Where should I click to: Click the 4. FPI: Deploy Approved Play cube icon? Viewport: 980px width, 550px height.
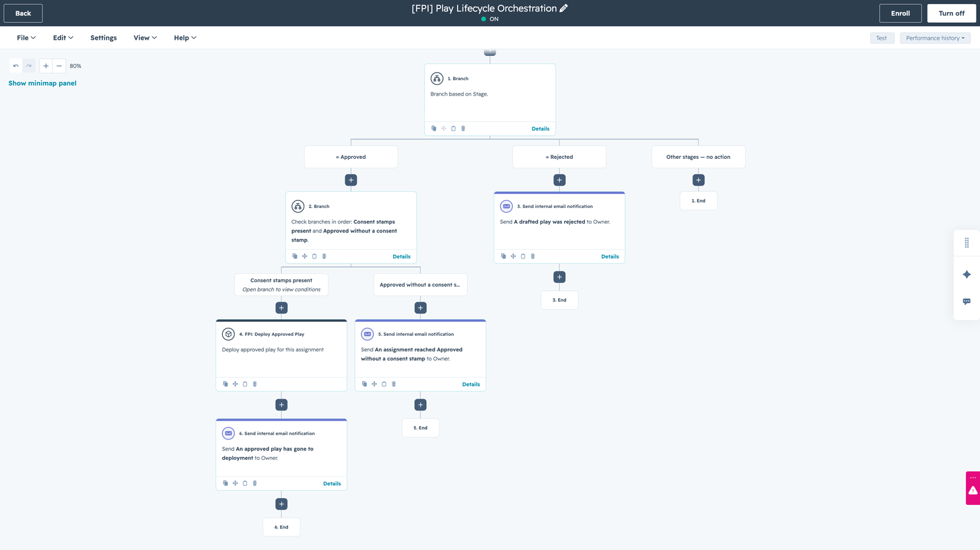(x=228, y=334)
